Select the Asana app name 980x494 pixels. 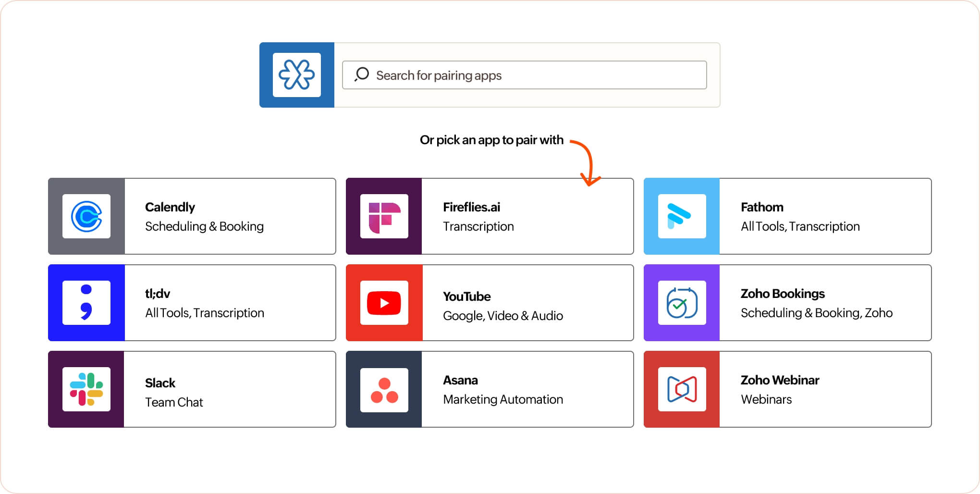click(460, 380)
